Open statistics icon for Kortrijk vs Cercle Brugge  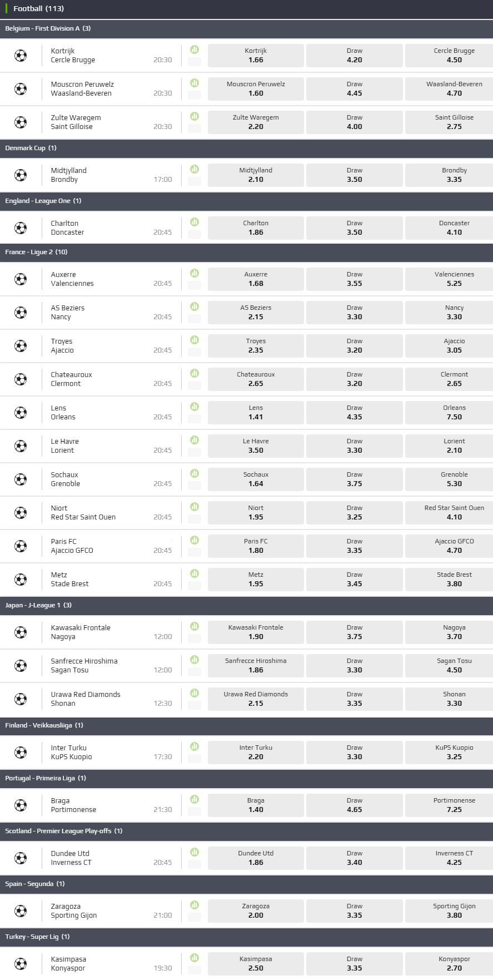click(195, 50)
